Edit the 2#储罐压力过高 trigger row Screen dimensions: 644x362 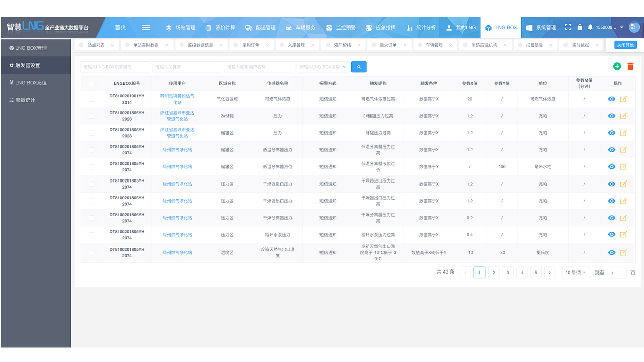click(x=623, y=116)
